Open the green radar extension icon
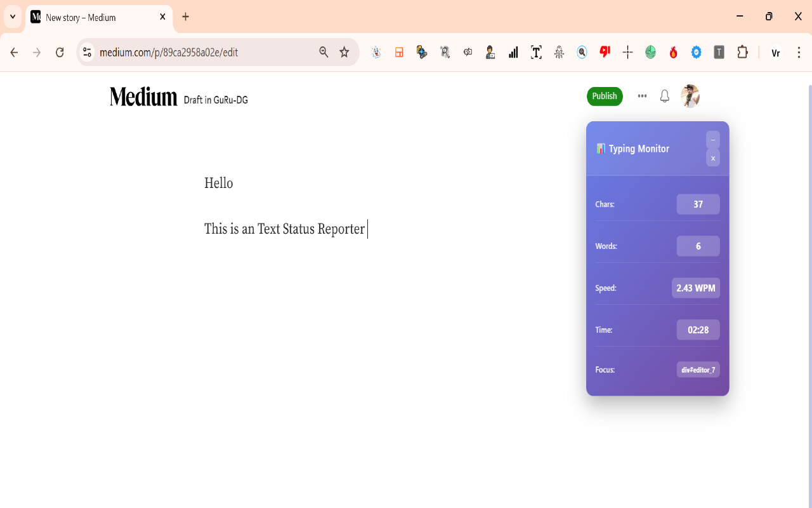812x508 pixels. [x=650, y=53]
